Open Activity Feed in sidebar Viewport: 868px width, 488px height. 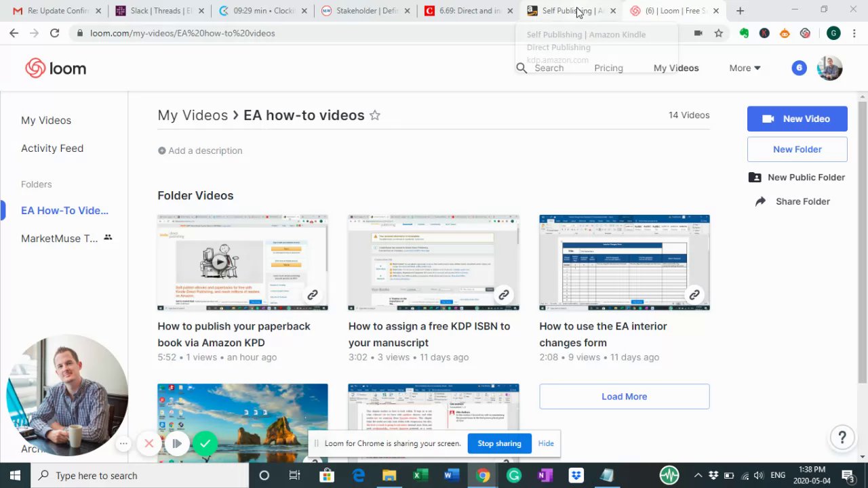(x=52, y=148)
